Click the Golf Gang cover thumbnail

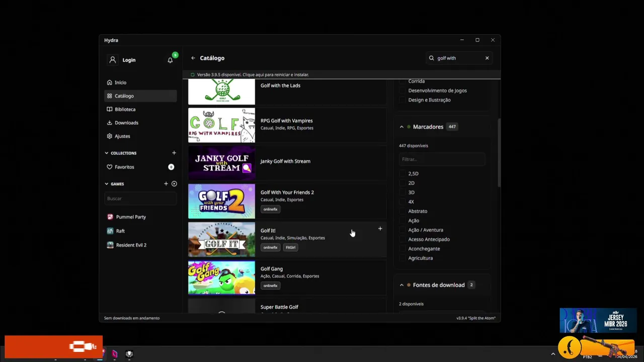tap(221, 278)
